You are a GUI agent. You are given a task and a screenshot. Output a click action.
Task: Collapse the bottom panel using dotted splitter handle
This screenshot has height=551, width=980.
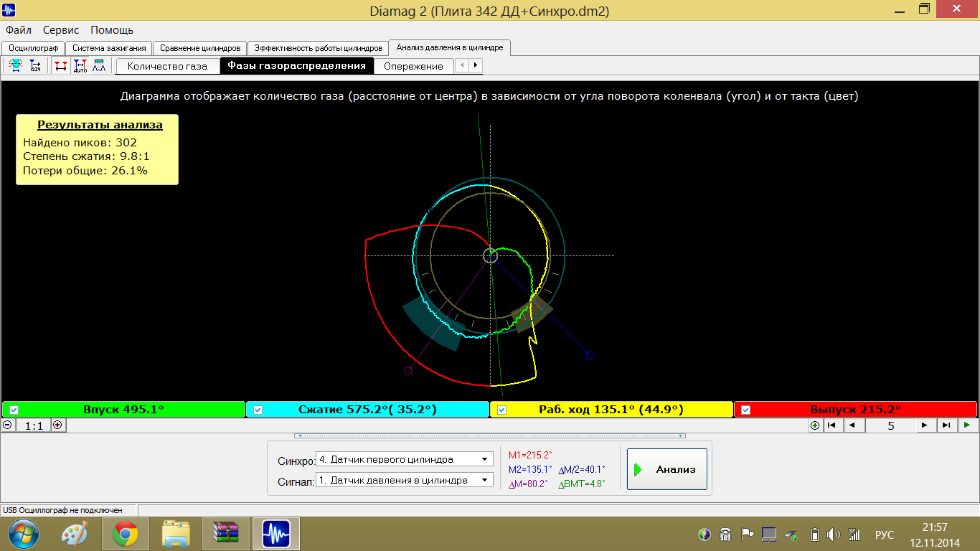tap(490, 435)
